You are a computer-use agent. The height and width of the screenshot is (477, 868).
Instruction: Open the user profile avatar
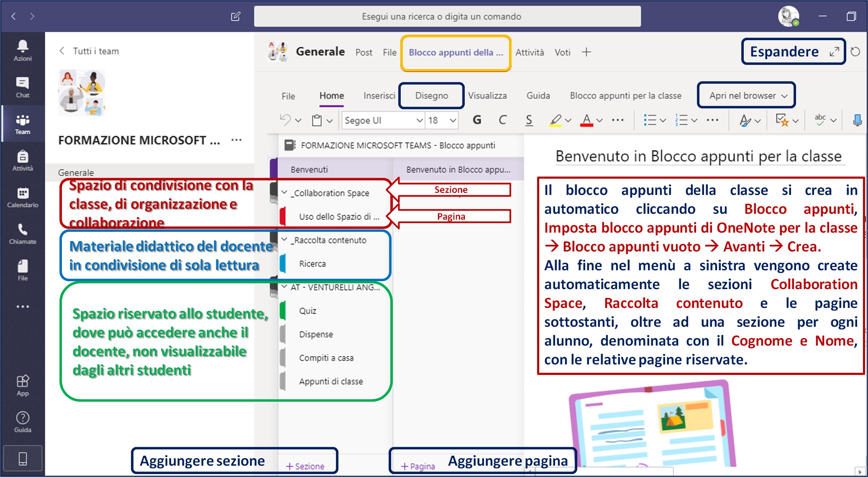coord(788,16)
